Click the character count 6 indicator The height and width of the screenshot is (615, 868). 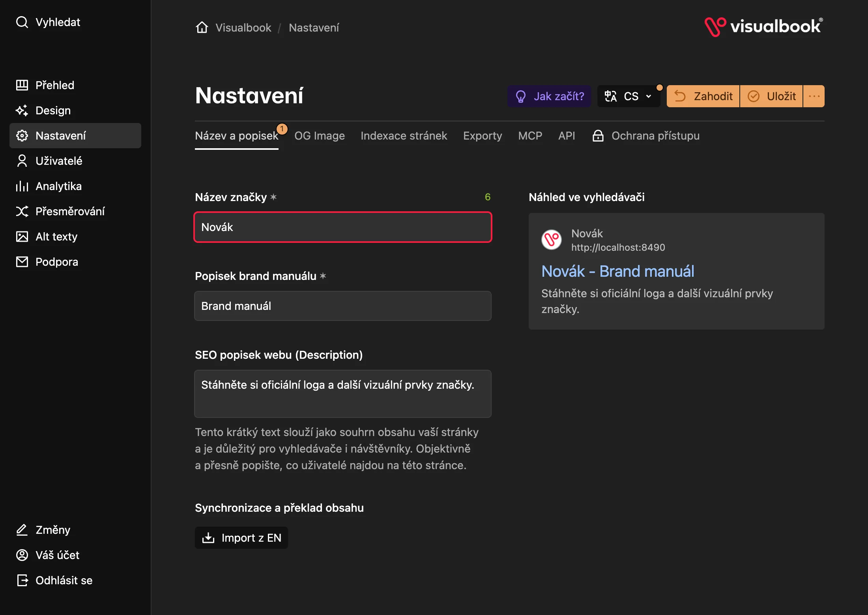point(488,197)
